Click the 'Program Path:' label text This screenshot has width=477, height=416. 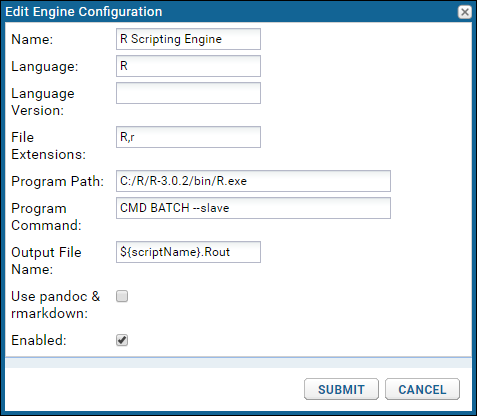[57, 181]
